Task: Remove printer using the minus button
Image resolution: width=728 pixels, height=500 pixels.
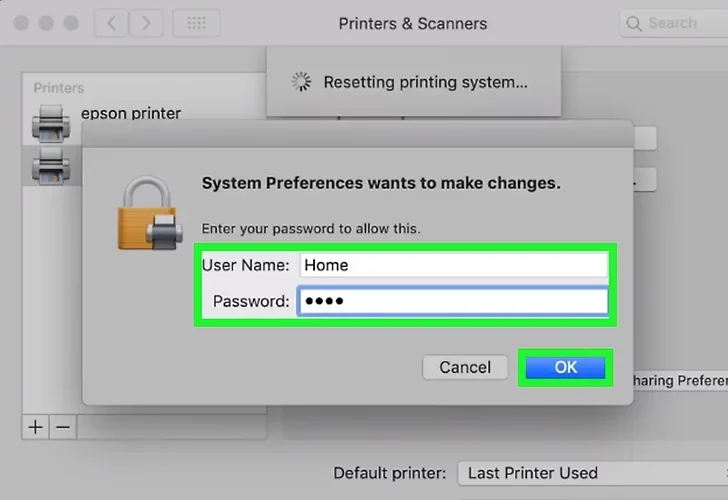Action: tap(63, 427)
